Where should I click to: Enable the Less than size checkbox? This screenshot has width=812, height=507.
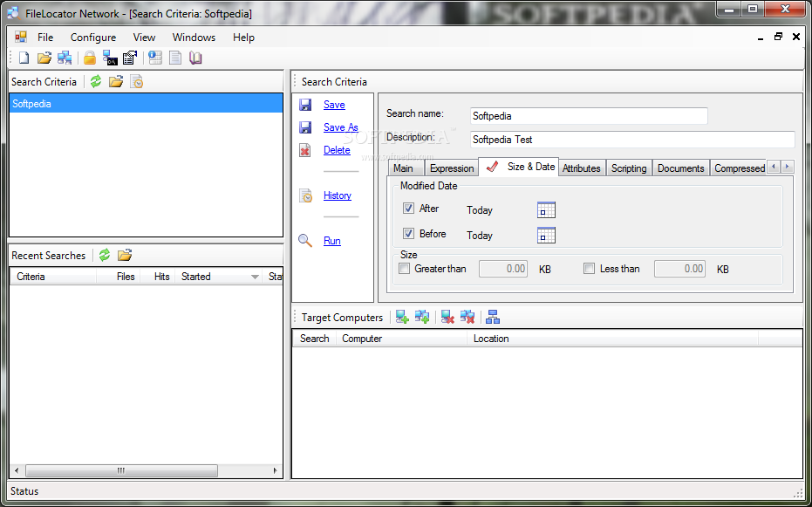pyautogui.click(x=589, y=268)
